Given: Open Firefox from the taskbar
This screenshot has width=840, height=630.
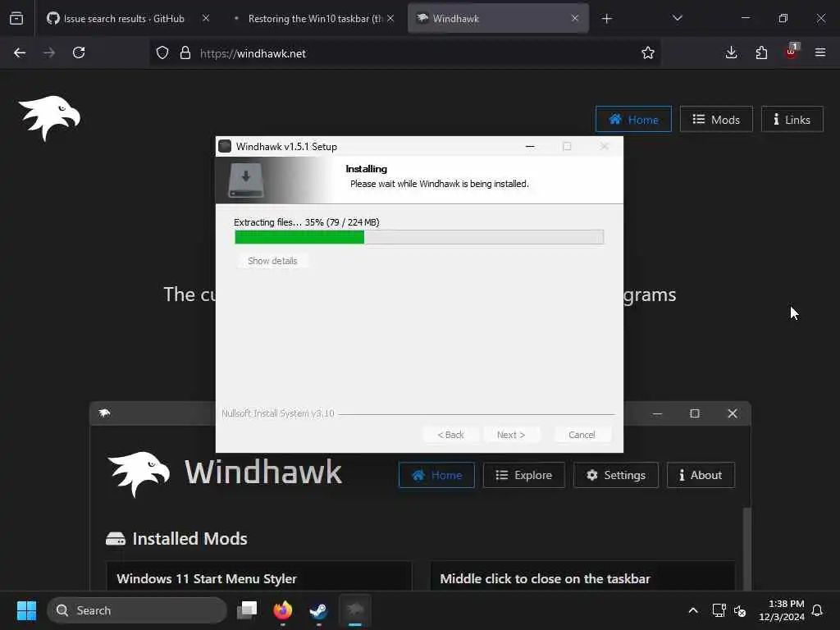Looking at the screenshot, I should tap(283, 610).
